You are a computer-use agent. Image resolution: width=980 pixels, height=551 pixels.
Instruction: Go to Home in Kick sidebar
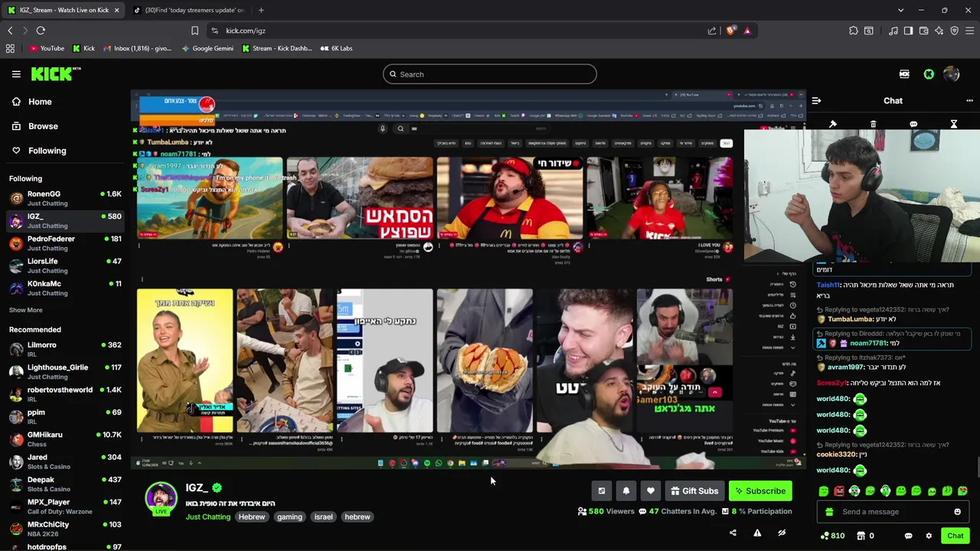pos(31,102)
